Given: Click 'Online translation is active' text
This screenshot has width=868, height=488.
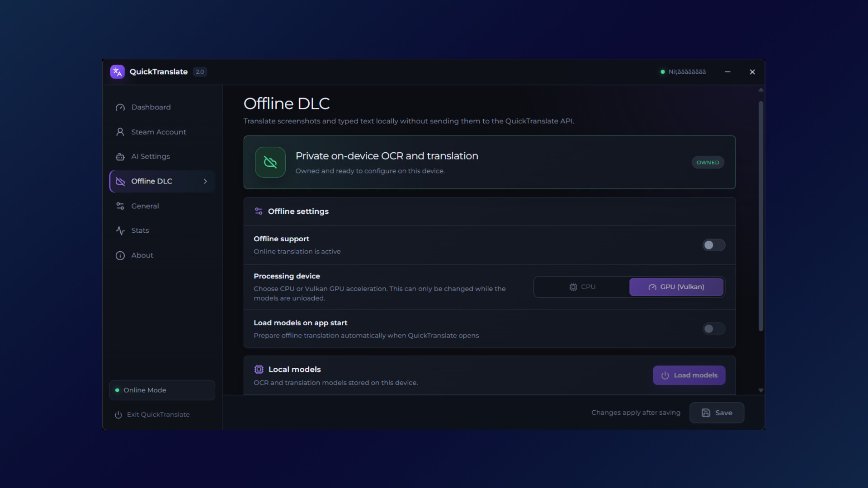Looking at the screenshot, I should point(297,251).
